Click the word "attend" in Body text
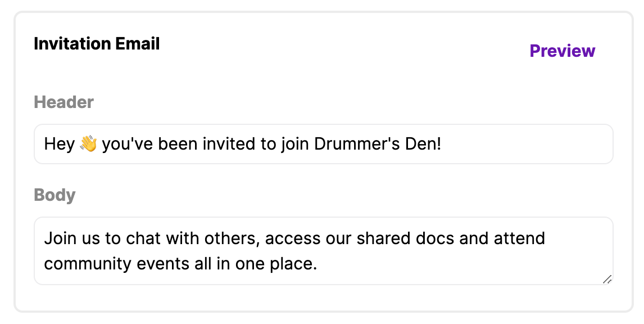644x324 pixels. (519, 238)
